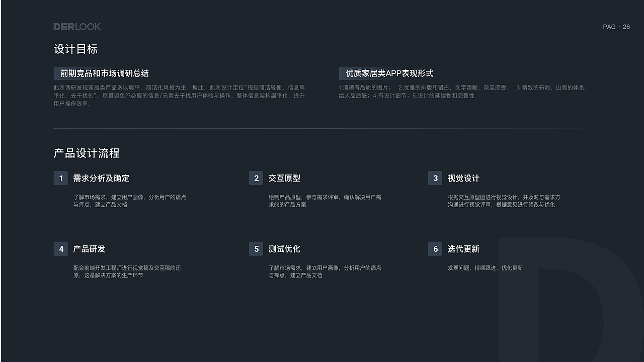Select the numbered badge 1 for 需求分析及确定

(60, 178)
